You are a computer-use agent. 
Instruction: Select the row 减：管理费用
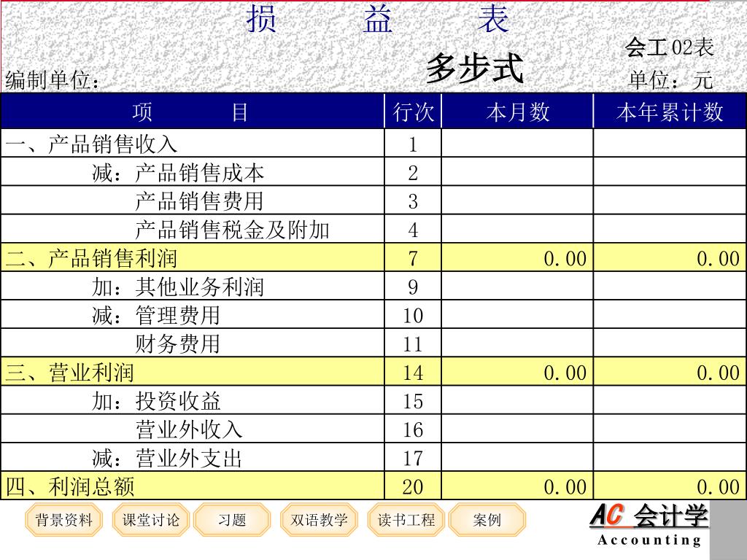tap(373, 315)
